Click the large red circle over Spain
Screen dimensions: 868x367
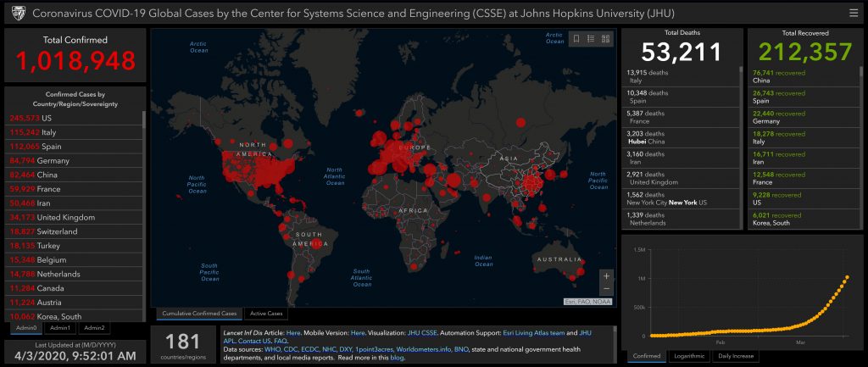coord(377,167)
